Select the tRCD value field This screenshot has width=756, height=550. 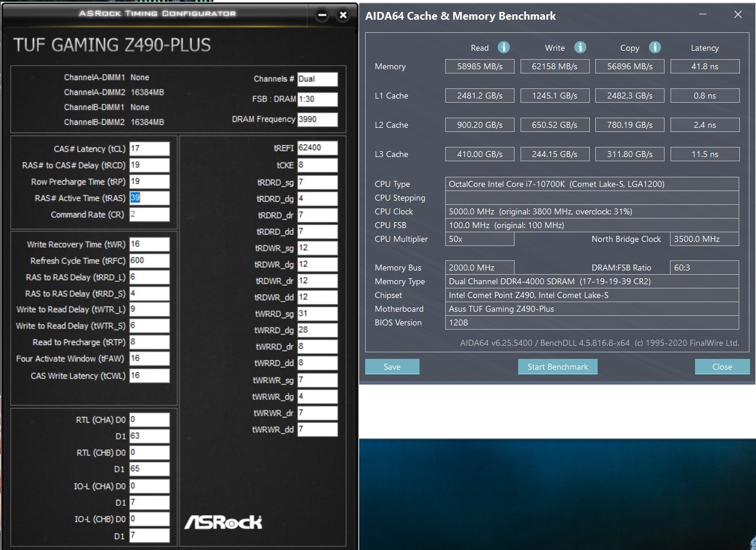(x=149, y=165)
